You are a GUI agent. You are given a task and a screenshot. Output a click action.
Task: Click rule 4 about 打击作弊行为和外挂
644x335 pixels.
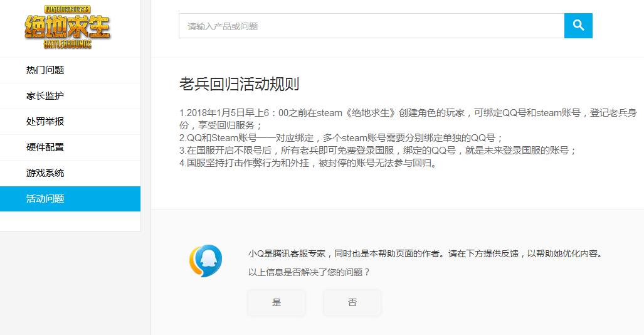point(307,163)
